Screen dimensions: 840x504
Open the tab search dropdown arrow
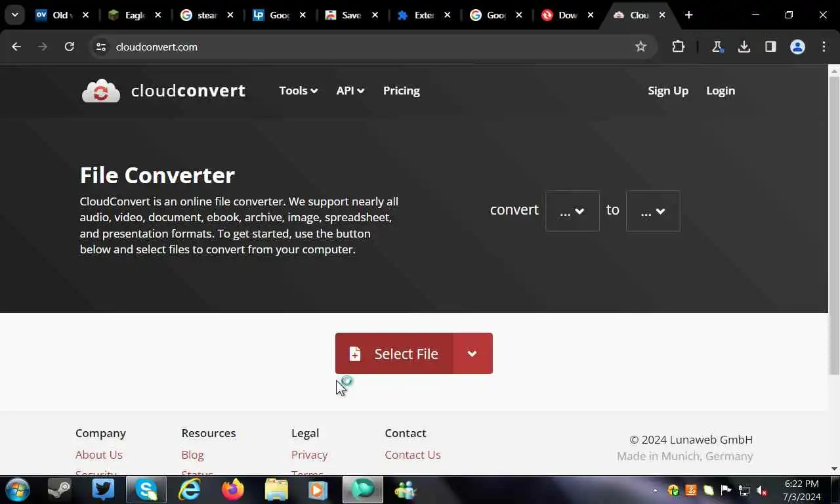[x=14, y=15]
